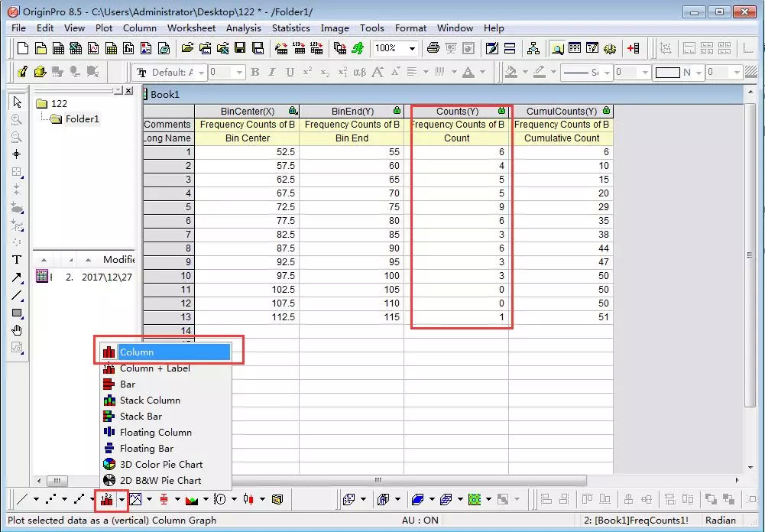Expand the column plot type dropdown arrow
This screenshot has width=765, height=532.
point(122,499)
